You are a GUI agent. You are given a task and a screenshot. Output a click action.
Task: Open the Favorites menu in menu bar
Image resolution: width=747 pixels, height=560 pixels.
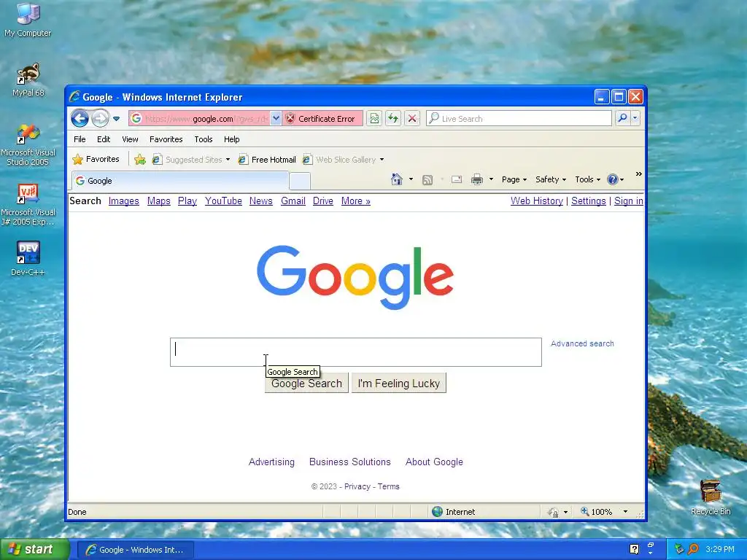pyautogui.click(x=166, y=139)
